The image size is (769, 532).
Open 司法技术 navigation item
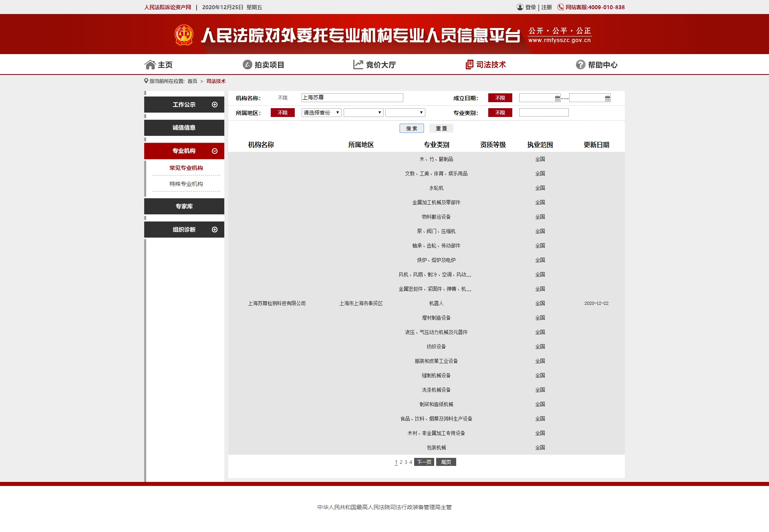tap(486, 64)
